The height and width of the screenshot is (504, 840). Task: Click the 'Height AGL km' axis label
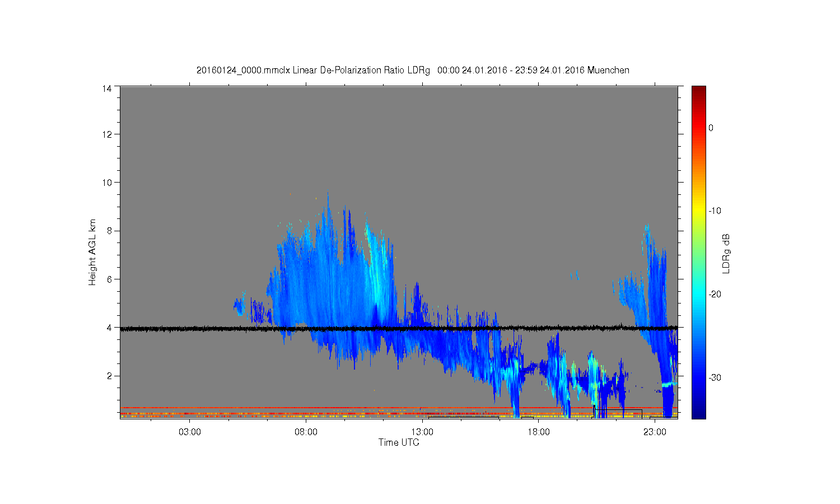click(x=92, y=252)
